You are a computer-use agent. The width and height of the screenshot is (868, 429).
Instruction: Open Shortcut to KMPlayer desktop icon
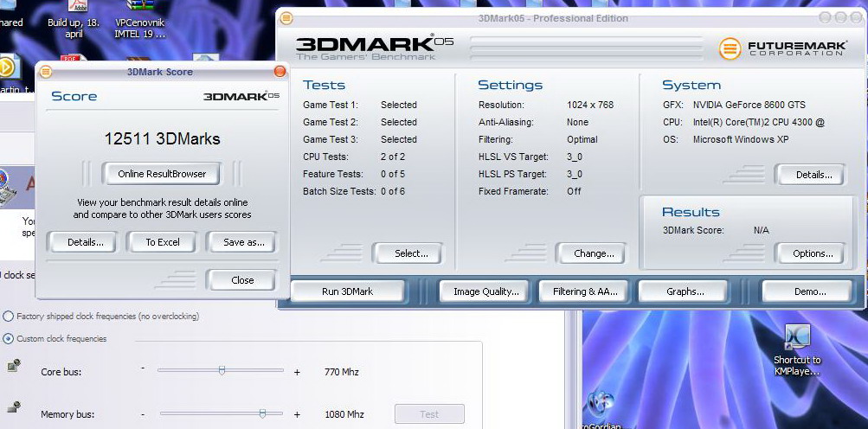797,349
